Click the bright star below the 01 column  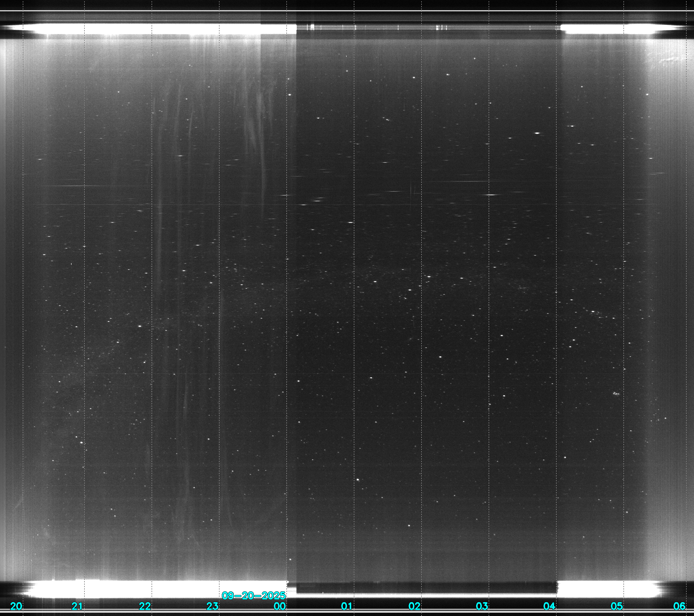[x=358, y=479]
